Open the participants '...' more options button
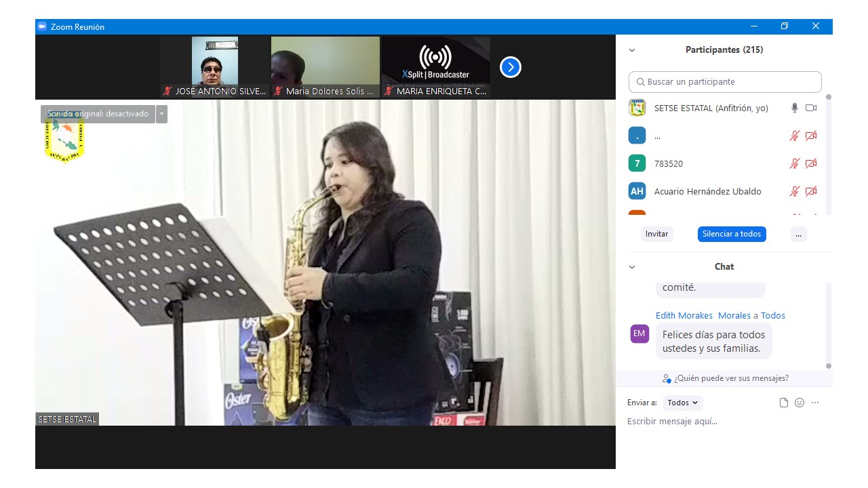The width and height of the screenshot is (868, 488). pos(798,234)
